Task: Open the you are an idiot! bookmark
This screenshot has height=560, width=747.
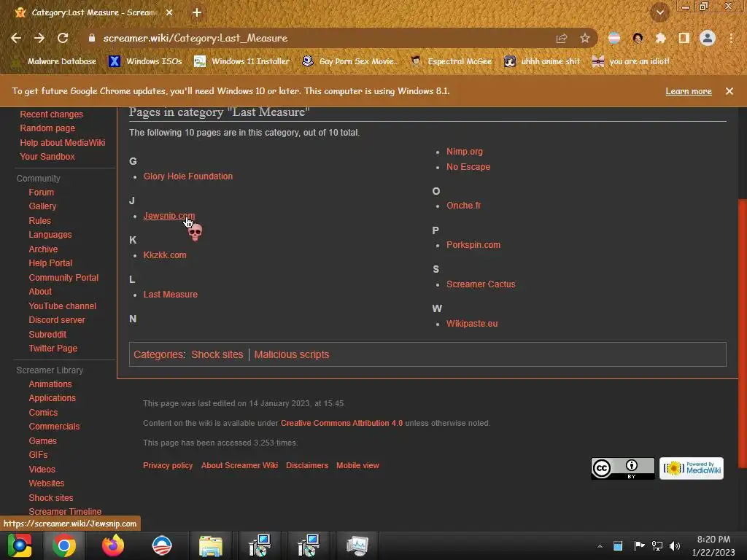Action: pos(631,61)
